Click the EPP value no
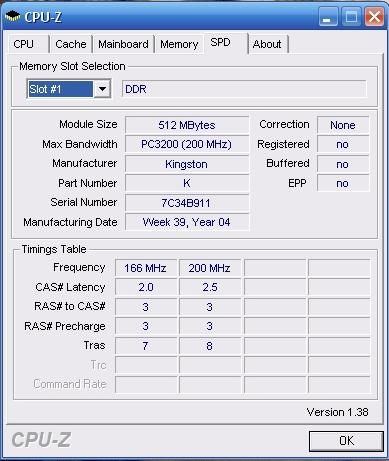Viewport: 389px width, 461px height. pyautogui.click(x=343, y=183)
